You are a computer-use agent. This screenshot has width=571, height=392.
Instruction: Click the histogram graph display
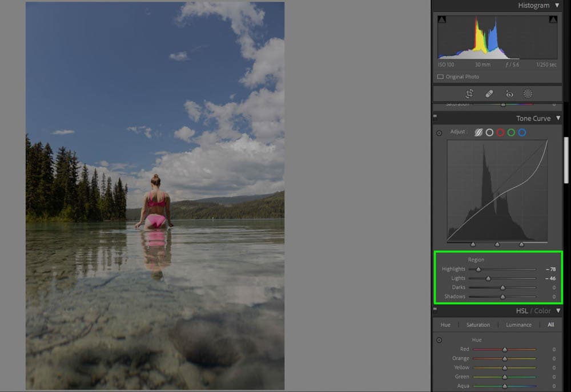click(x=497, y=38)
